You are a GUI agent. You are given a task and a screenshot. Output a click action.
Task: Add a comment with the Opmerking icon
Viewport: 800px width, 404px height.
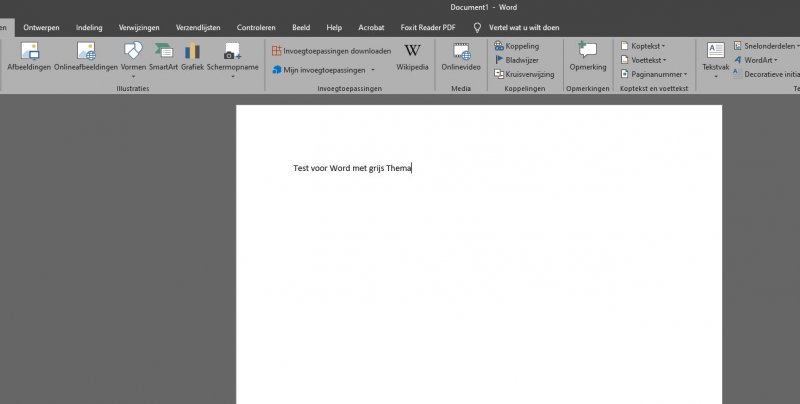587,55
